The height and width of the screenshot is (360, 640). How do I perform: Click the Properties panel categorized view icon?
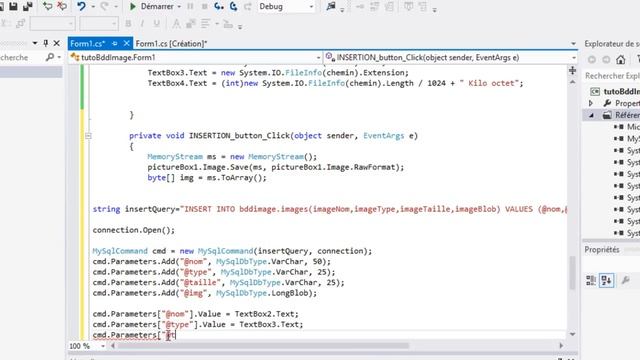[591, 280]
